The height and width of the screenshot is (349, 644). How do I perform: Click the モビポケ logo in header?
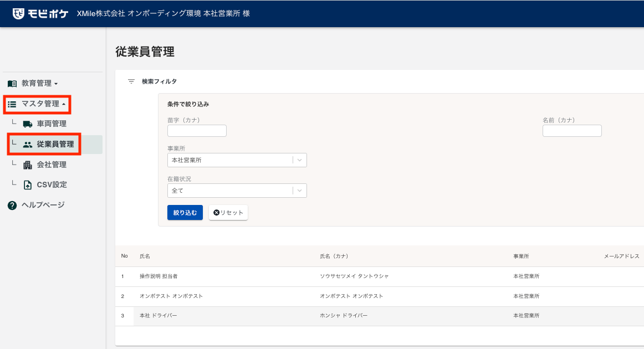coord(40,13)
